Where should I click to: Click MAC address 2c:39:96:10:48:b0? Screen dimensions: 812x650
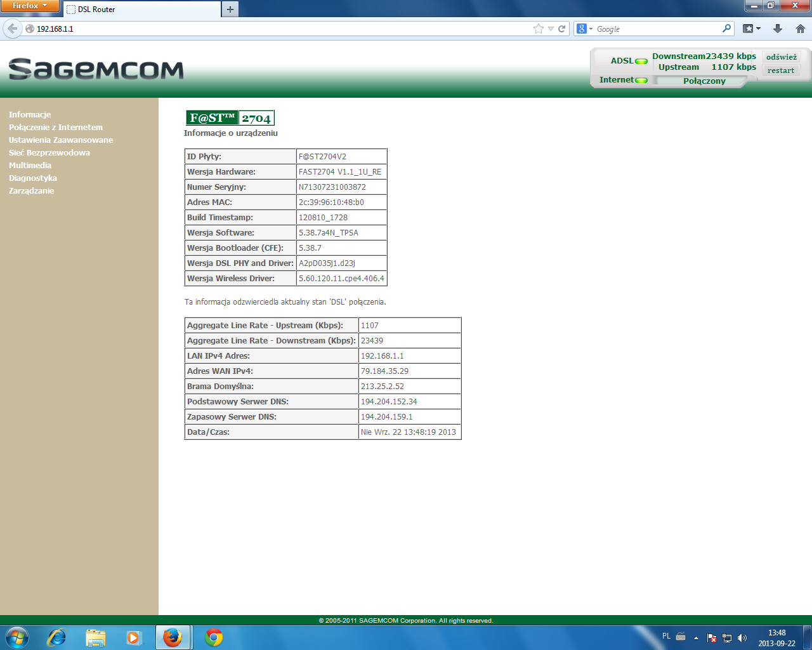[x=331, y=202]
